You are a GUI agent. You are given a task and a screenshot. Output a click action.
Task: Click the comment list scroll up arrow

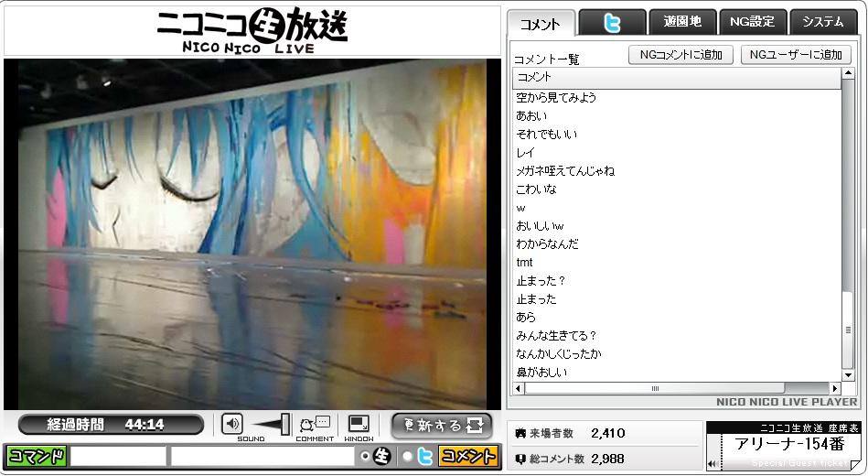(848, 74)
